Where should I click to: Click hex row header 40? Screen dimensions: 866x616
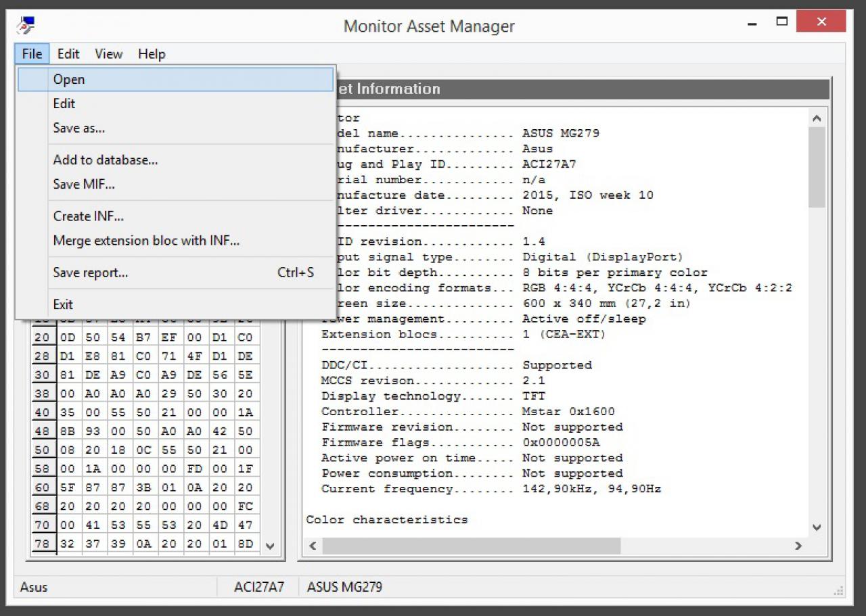point(43,412)
